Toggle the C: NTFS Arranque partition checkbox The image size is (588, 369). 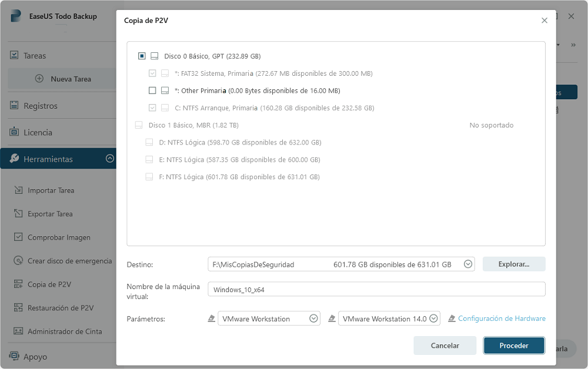click(152, 108)
